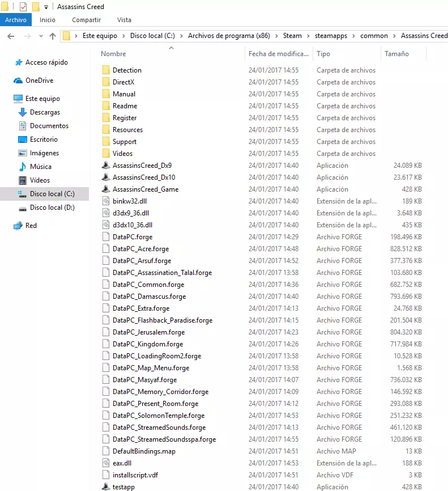The height and width of the screenshot is (491, 448).
Task: Open Documentos in the navigation pane
Action: point(49,125)
